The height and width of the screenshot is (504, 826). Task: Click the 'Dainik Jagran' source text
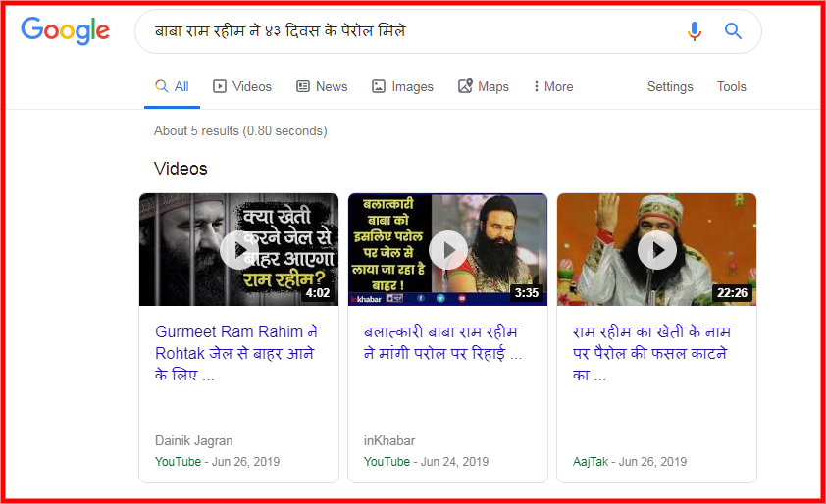click(194, 441)
